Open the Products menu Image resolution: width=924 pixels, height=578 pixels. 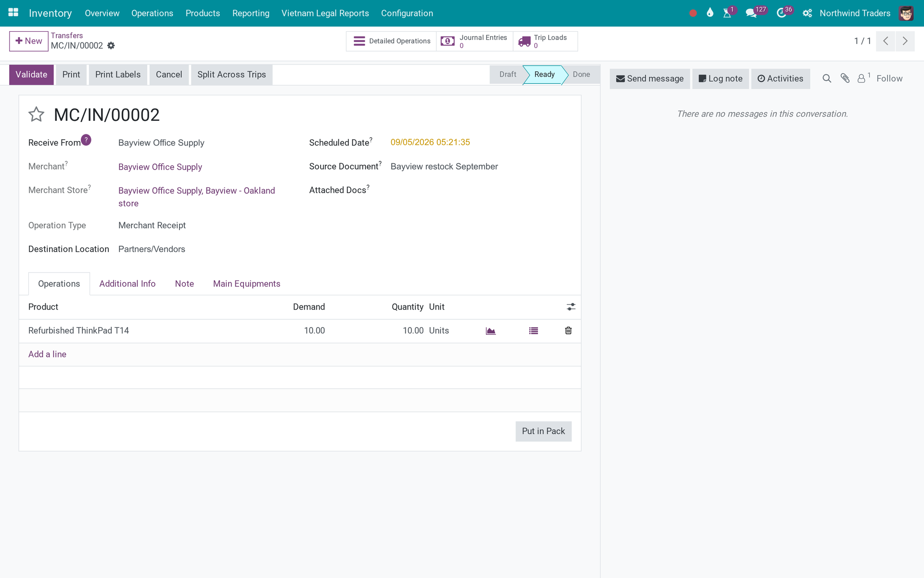pyautogui.click(x=203, y=13)
